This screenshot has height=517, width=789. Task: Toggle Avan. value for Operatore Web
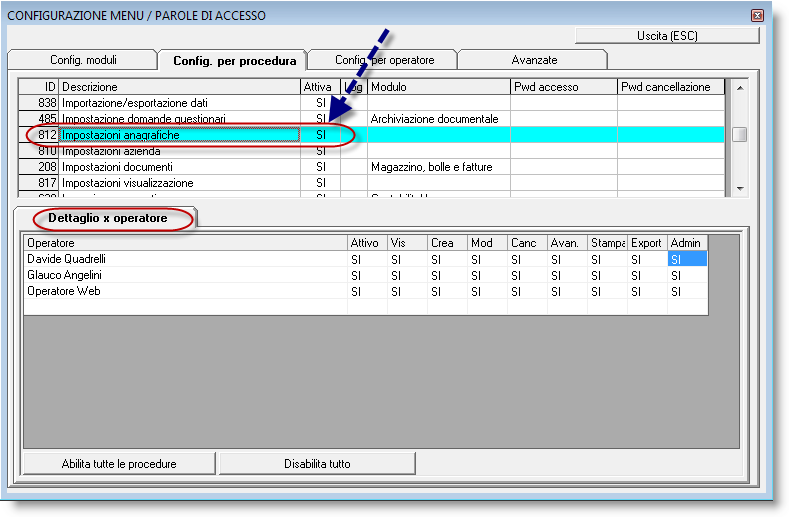click(568, 291)
